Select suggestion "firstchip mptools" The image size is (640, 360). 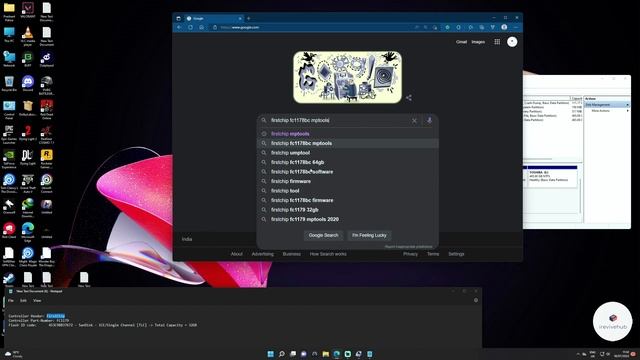(347, 134)
